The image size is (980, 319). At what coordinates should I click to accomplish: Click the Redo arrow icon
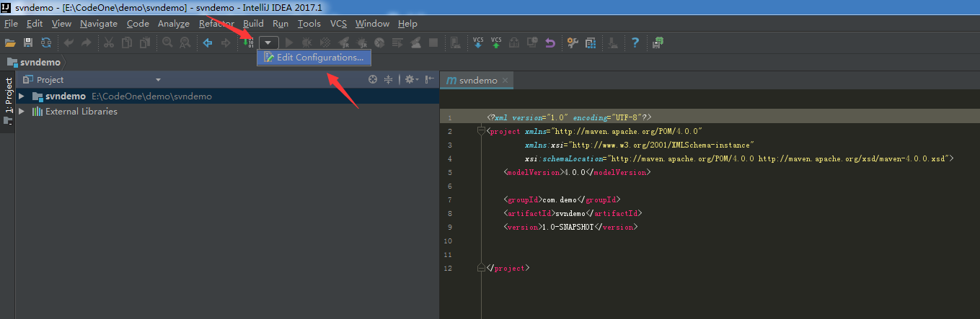[x=86, y=42]
